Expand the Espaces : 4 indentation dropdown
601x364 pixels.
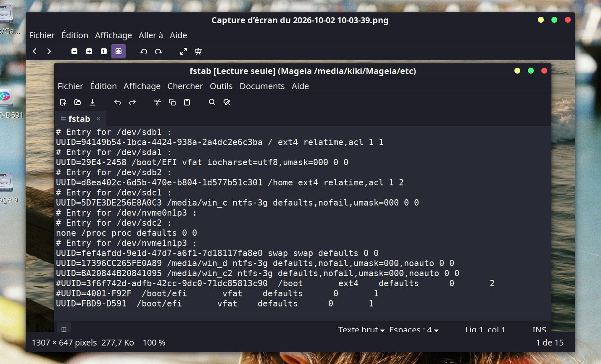click(414, 330)
